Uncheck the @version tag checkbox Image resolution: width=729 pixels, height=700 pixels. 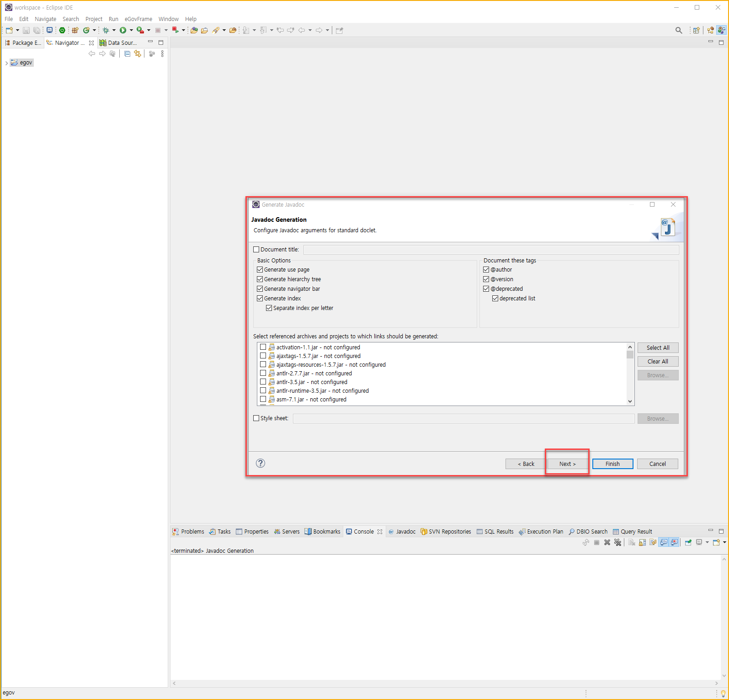pos(486,279)
